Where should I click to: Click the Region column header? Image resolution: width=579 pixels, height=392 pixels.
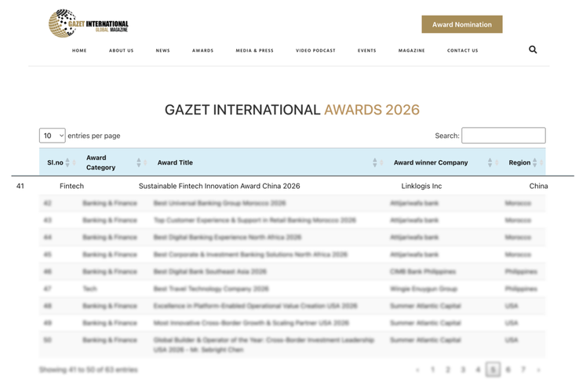pos(519,162)
